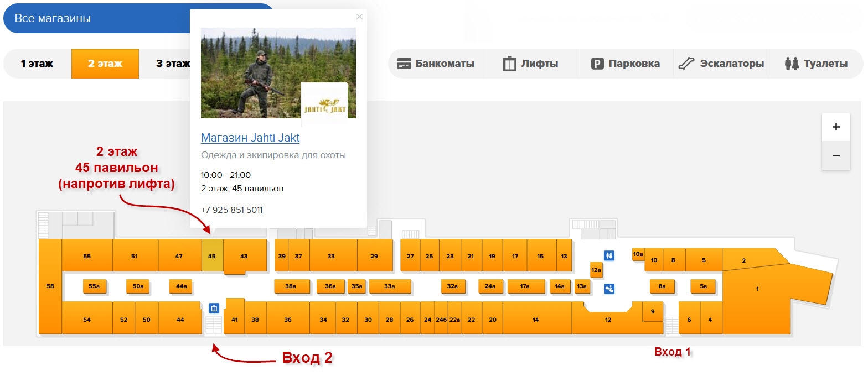Select pavilion 45 on the floor map
Image resolution: width=868 pixels, height=392 pixels.
click(212, 256)
